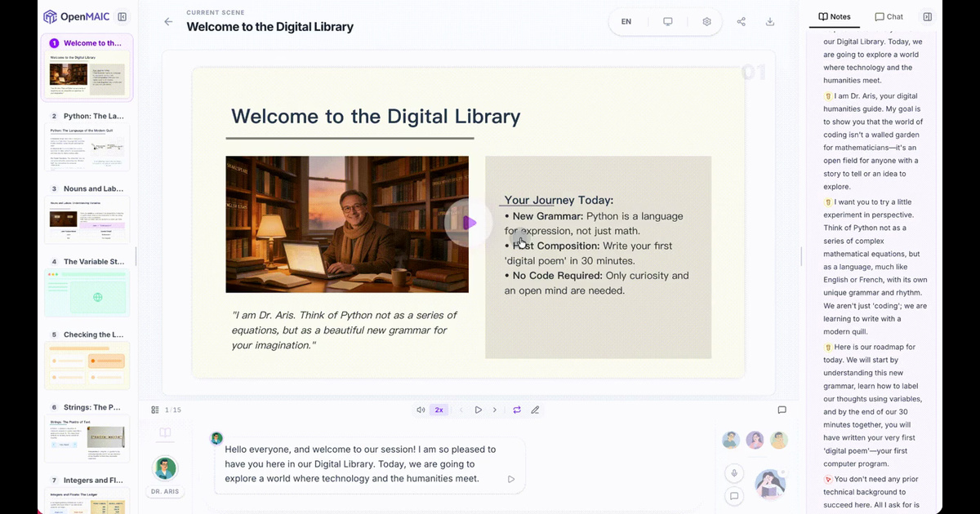Toggle the loop playback button
The image size is (980, 514).
(517, 410)
